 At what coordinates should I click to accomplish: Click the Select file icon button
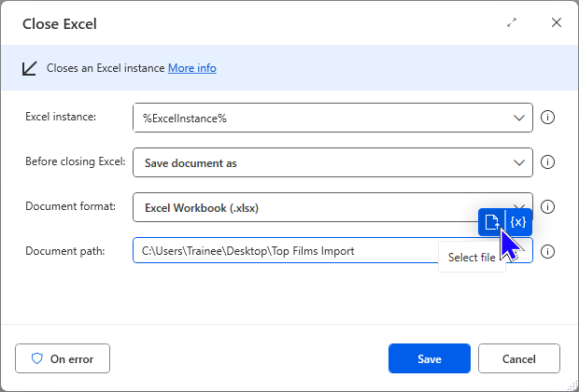(x=491, y=222)
